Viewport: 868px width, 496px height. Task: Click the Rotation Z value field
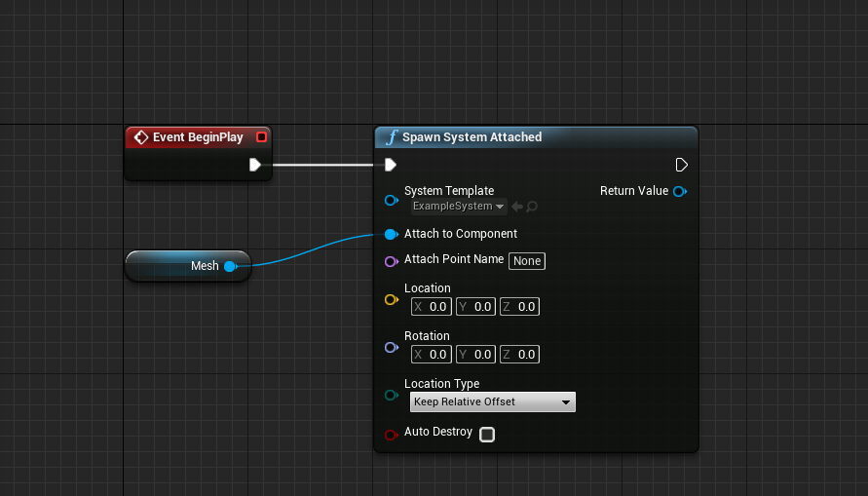click(520, 355)
